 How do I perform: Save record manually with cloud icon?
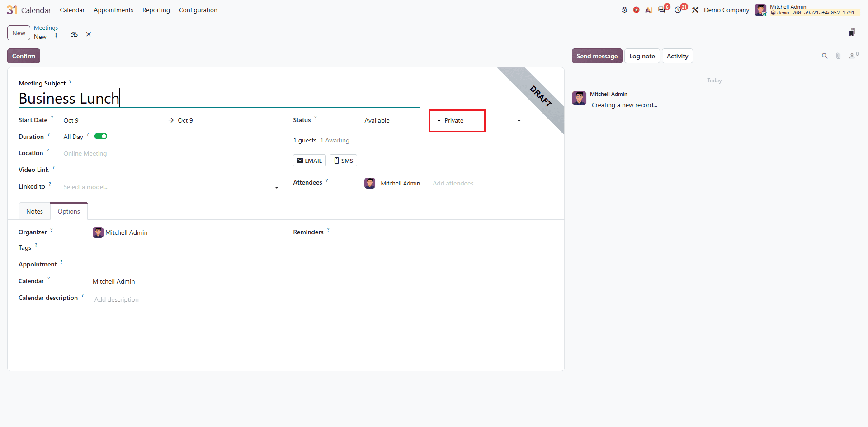click(74, 34)
